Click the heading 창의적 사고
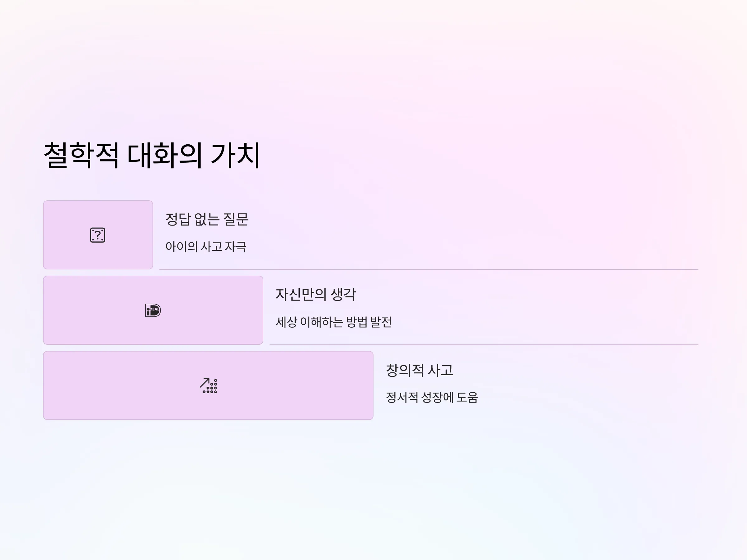The image size is (747, 560). [420, 370]
